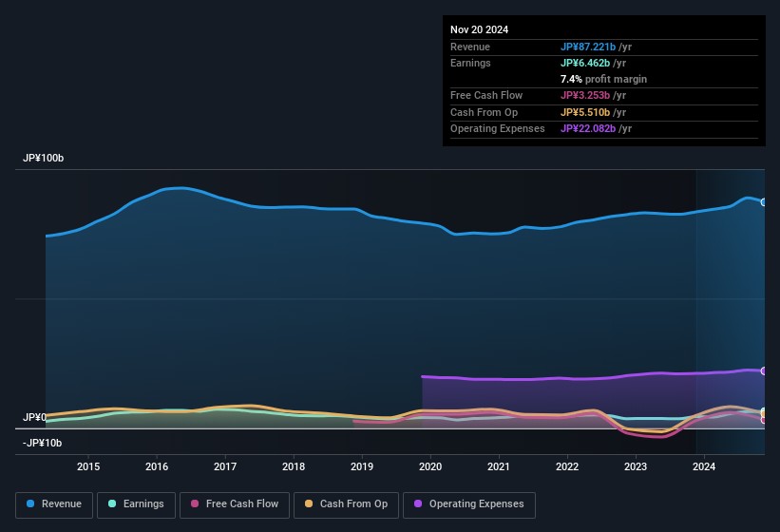Click the Nov 20 2024 tooltip date
780x532 pixels.
(480, 29)
